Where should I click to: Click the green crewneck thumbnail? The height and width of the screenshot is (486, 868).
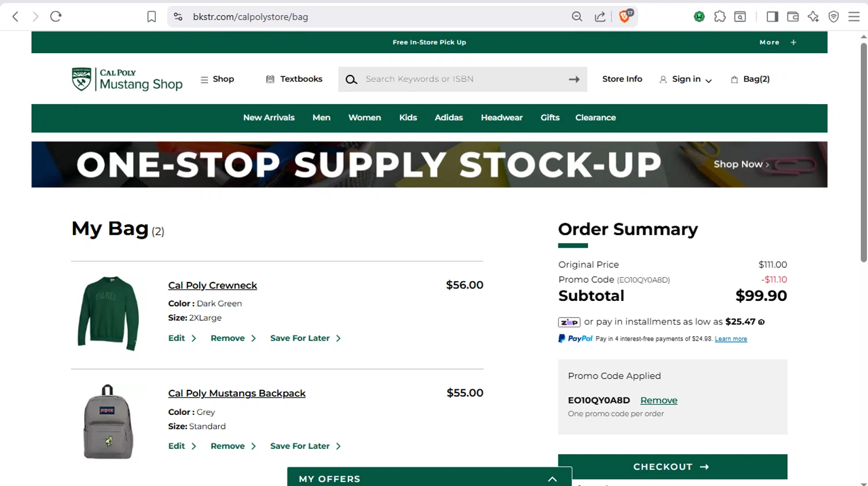point(108,313)
